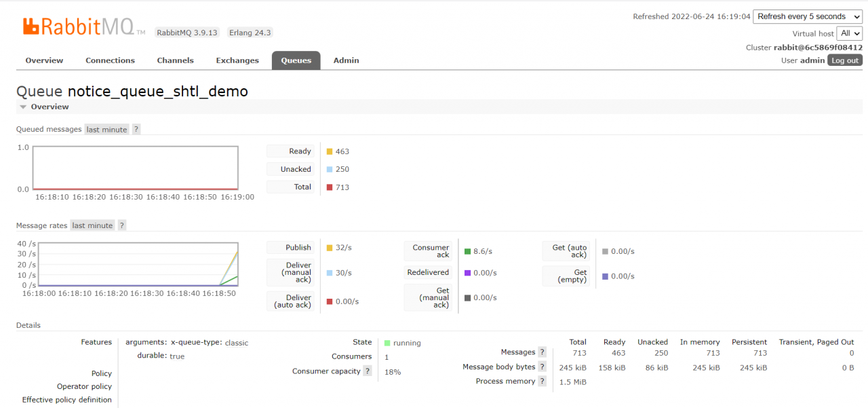
Task: Open the refresh interval dropdown
Action: coord(807,16)
